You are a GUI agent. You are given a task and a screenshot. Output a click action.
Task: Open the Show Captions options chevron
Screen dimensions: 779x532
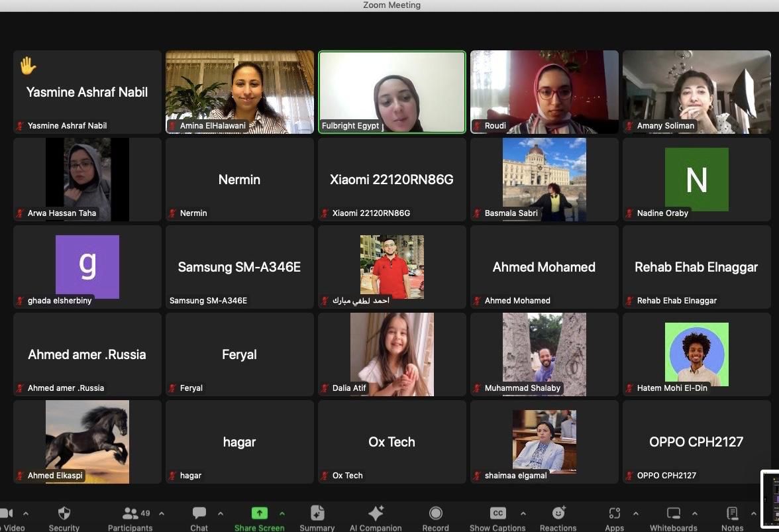coord(523,513)
